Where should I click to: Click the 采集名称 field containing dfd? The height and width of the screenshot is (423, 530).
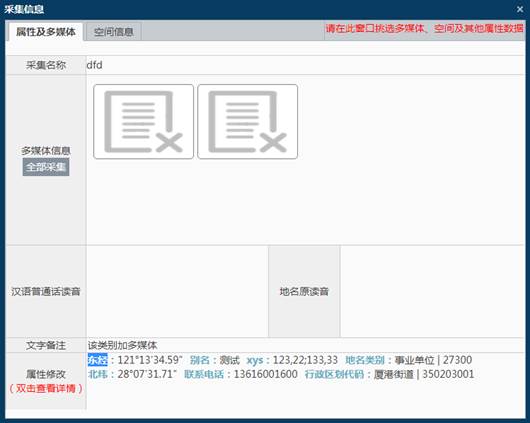305,65
